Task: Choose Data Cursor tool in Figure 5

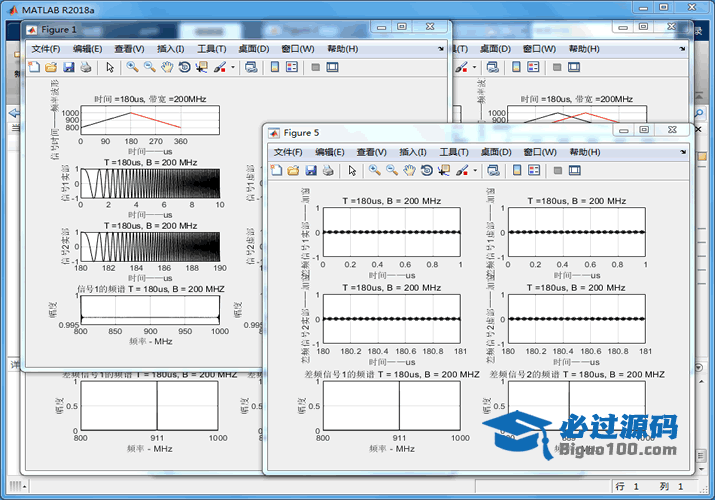Action: pos(444,171)
